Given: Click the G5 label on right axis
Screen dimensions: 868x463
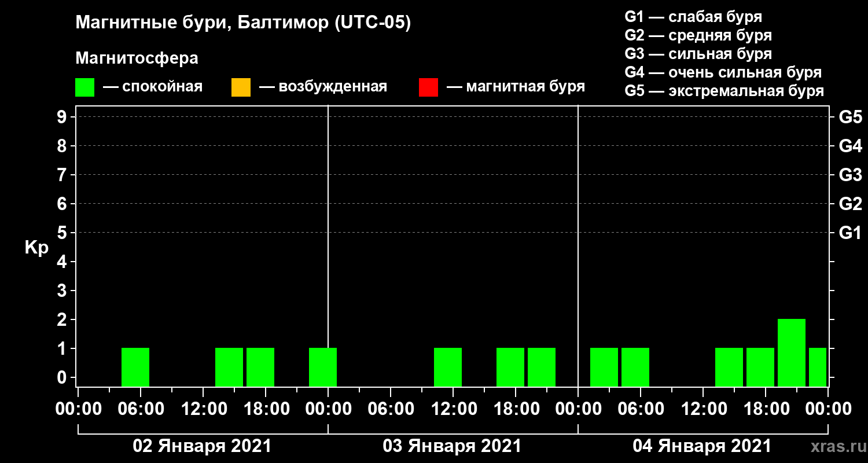Looking at the screenshot, I should coord(850,117).
